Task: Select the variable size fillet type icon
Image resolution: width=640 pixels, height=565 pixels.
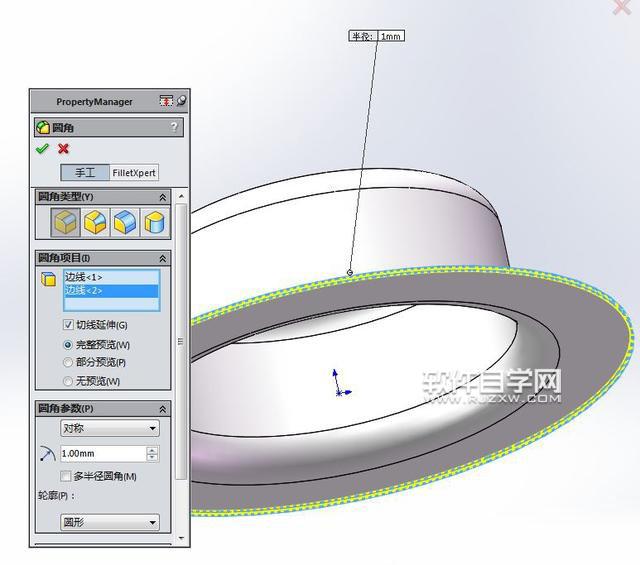Action: 96,222
